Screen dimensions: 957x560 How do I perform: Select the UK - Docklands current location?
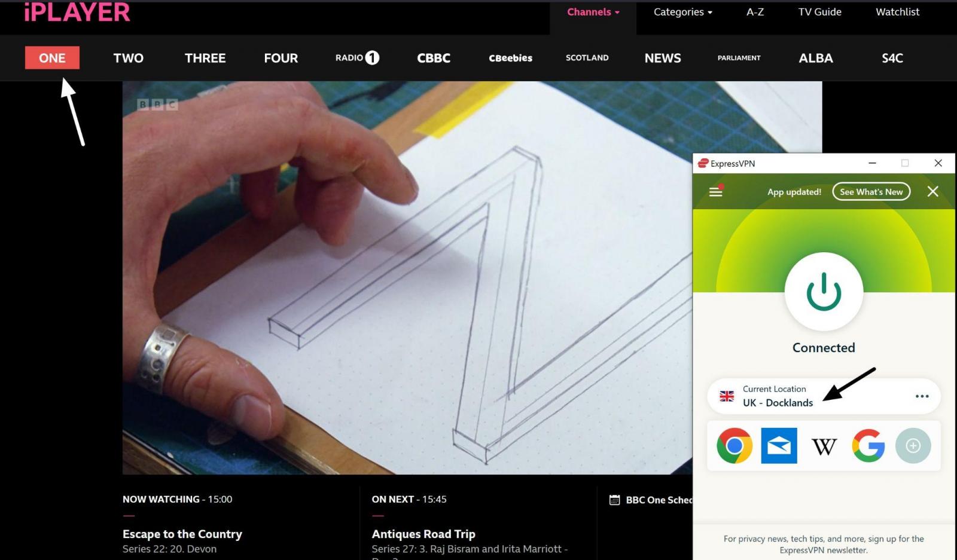point(824,396)
